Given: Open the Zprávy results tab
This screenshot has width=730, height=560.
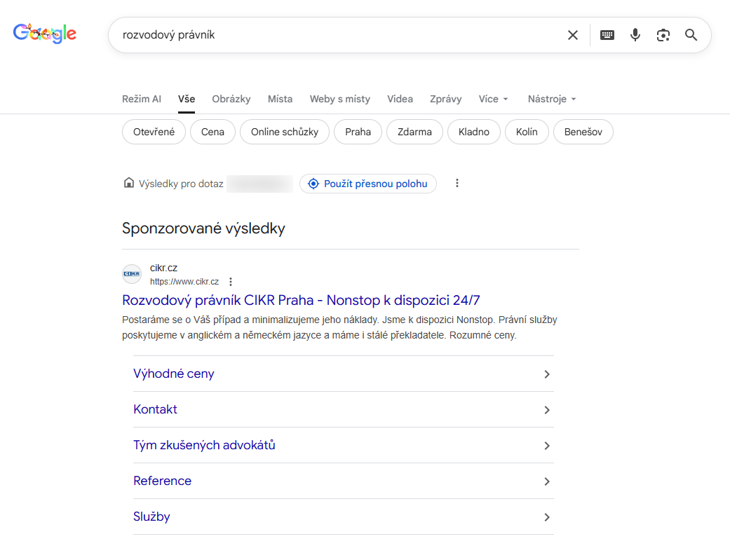Looking at the screenshot, I should point(445,99).
